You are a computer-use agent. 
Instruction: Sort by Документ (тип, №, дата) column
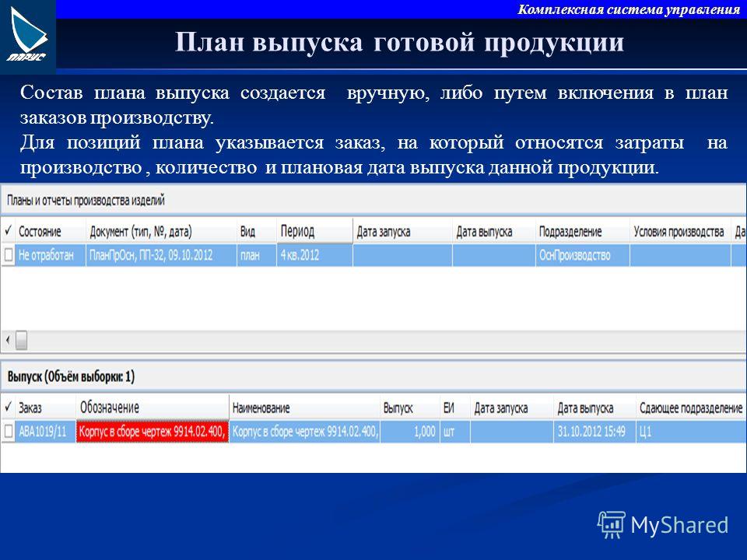click(x=161, y=232)
